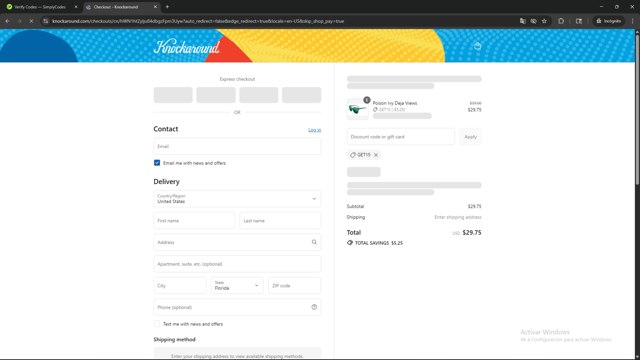Click the Express checkout heading
This screenshot has height=360, width=640.
(x=237, y=79)
